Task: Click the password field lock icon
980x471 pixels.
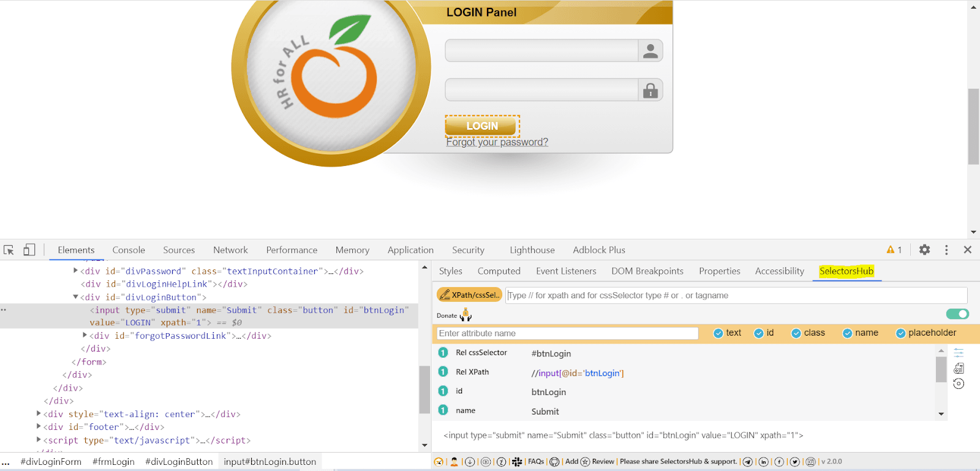Action: click(x=650, y=90)
